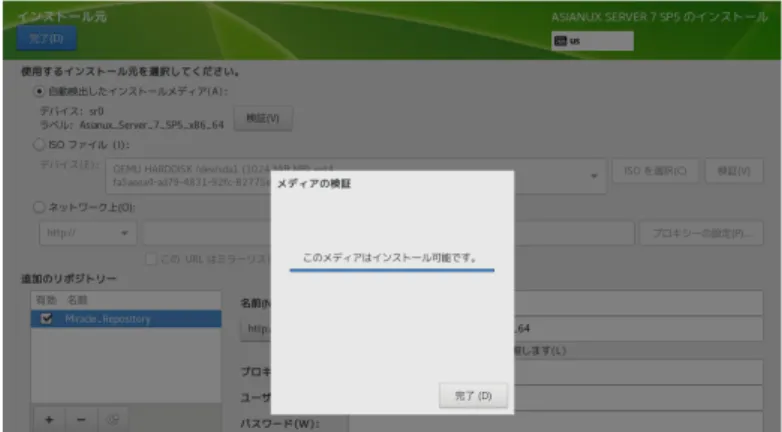
Task: Toggle the URL is a mirror list checkbox
Action: coord(151,259)
